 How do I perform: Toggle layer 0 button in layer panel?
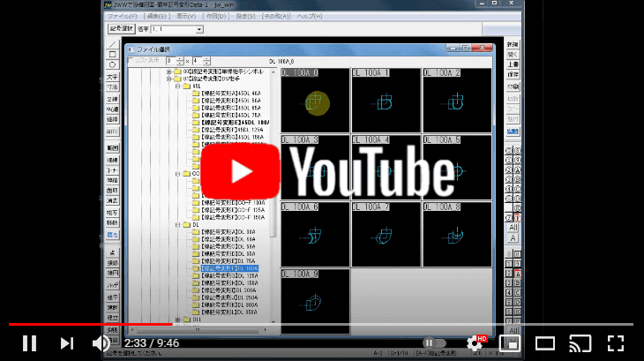[509, 254]
